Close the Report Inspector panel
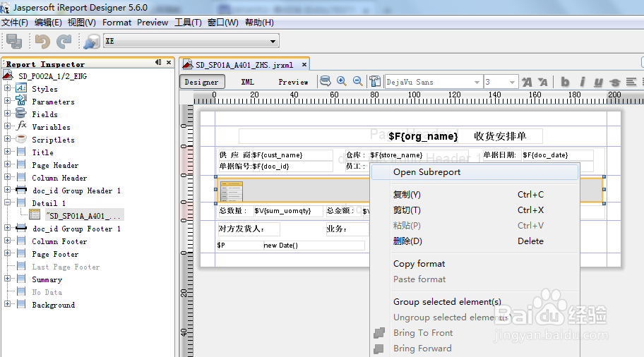 point(169,62)
